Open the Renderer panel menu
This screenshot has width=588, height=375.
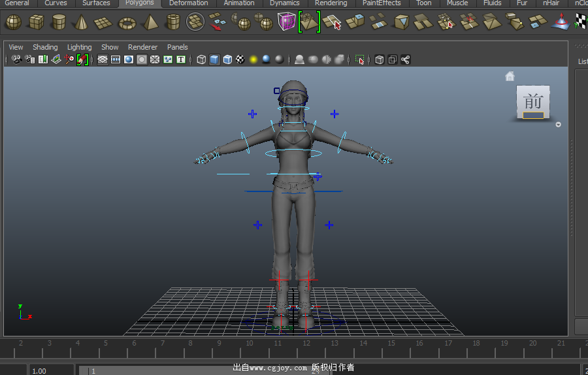coord(142,47)
